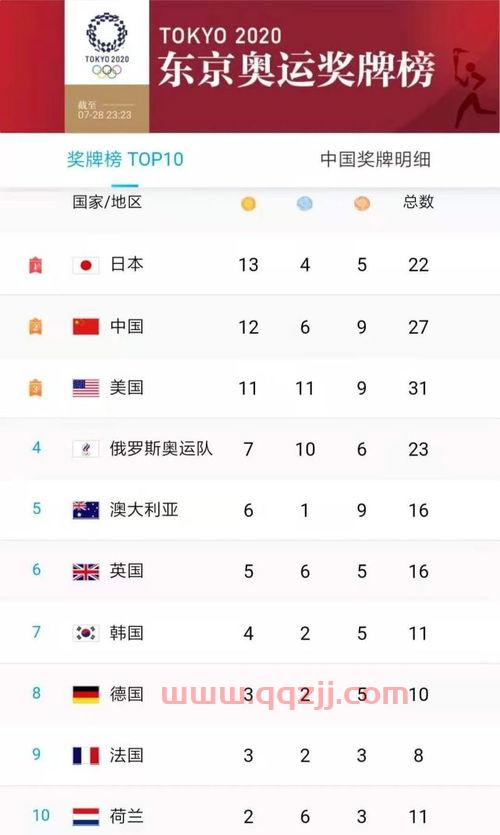Open the 英国 country row
The image size is (500, 835).
tap(250, 571)
